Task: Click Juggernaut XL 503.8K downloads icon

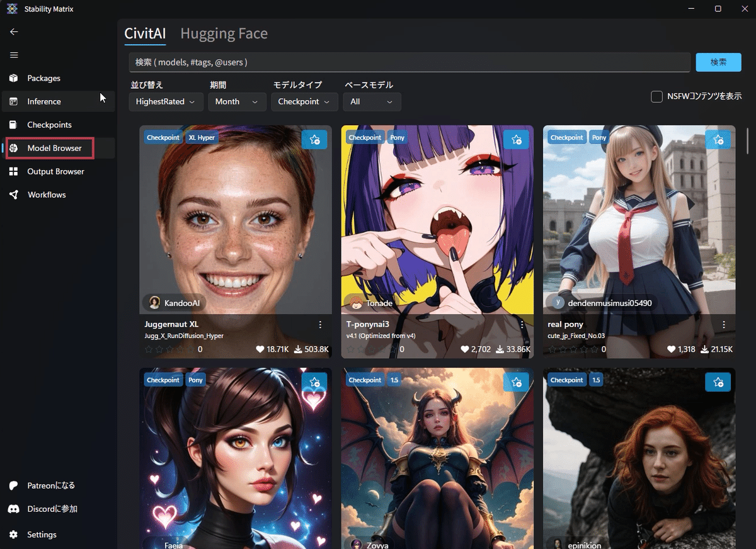Action: [299, 349]
